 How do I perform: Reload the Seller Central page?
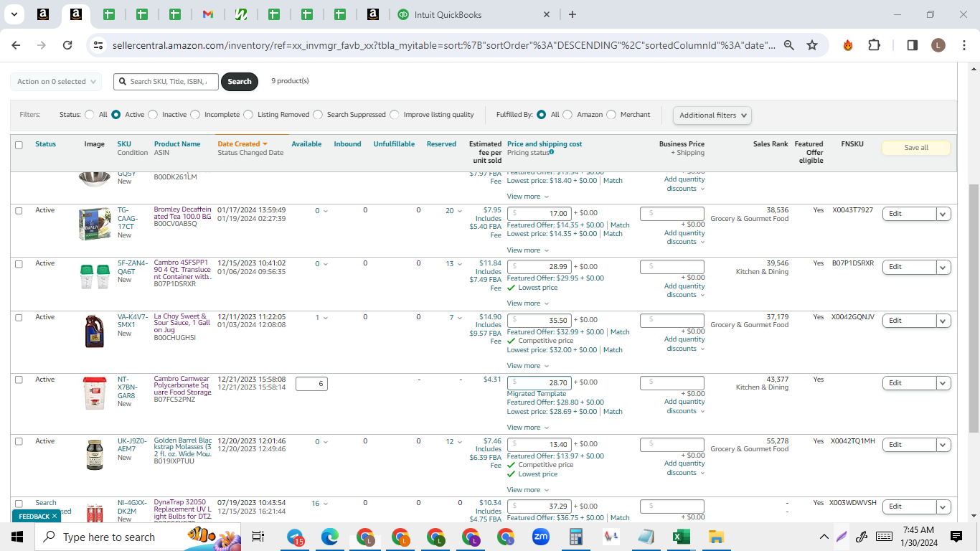pyautogui.click(x=67, y=45)
